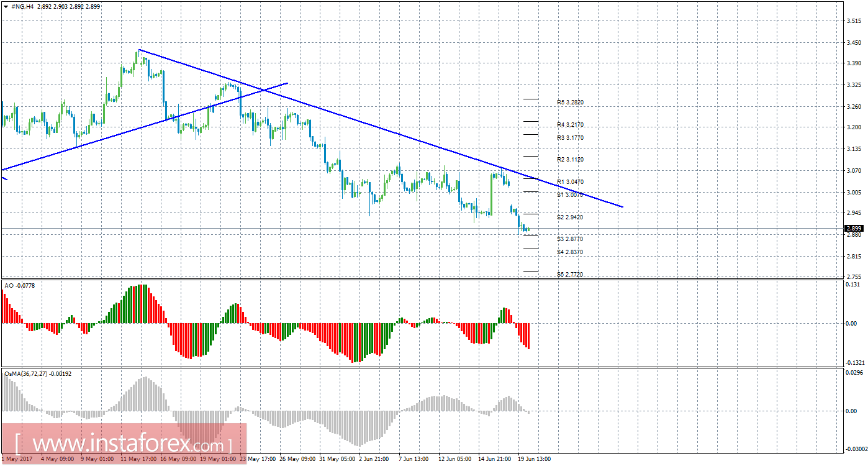Click the R3 3.1770 resistance label
868x466 pixels.
570,138
